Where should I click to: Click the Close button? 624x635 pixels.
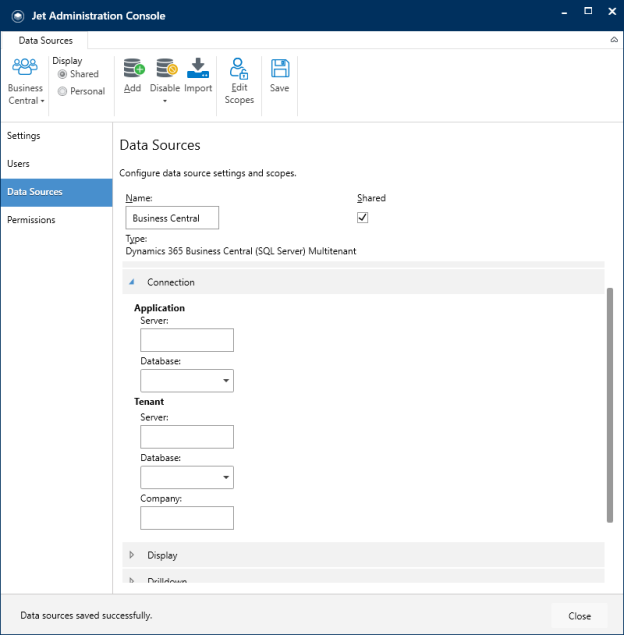(x=579, y=616)
